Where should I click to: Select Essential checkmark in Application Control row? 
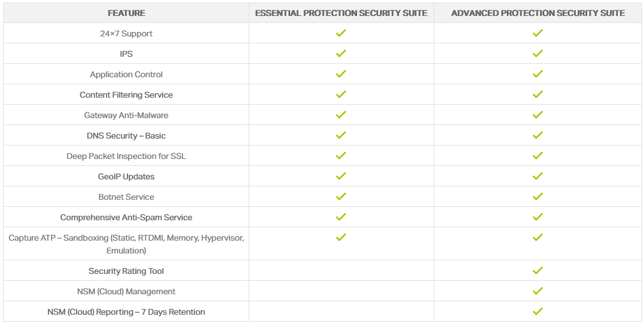click(x=340, y=74)
